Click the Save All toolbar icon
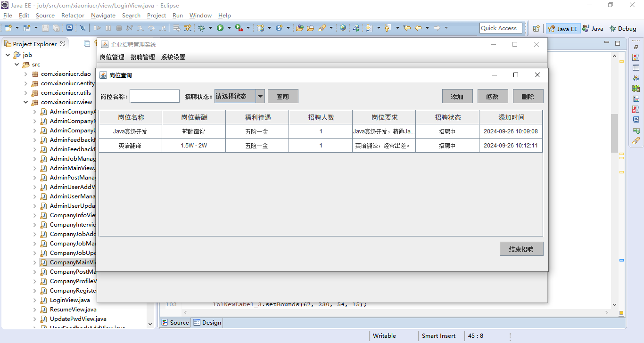The width and height of the screenshot is (644, 343). click(x=56, y=28)
